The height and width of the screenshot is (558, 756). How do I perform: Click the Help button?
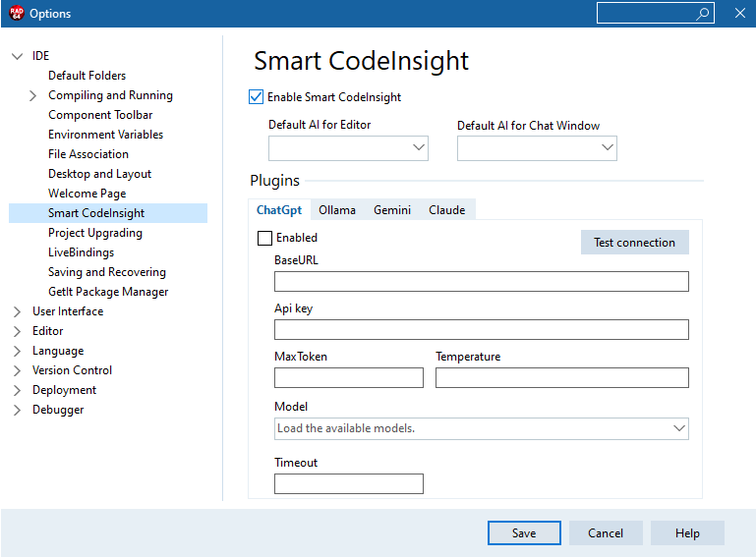(x=687, y=532)
